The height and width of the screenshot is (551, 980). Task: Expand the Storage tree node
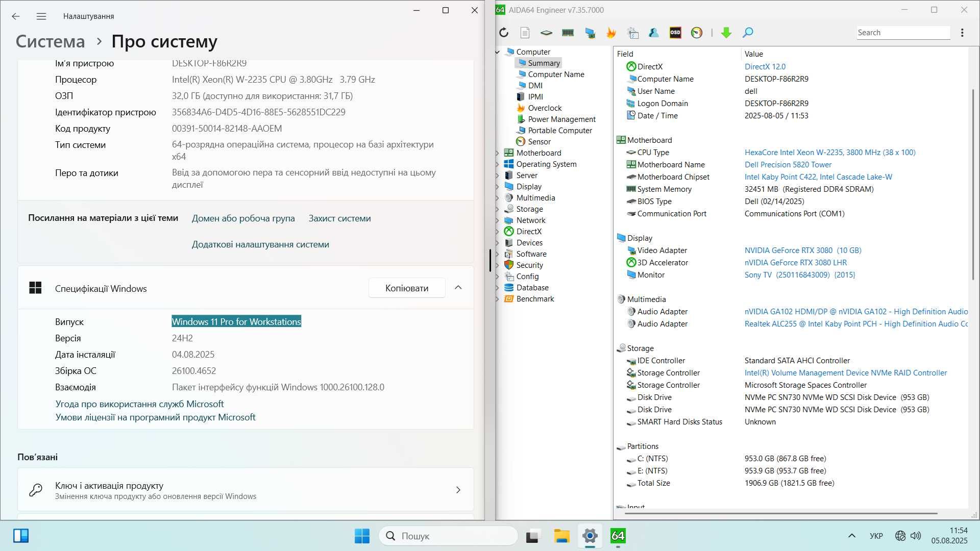498,209
